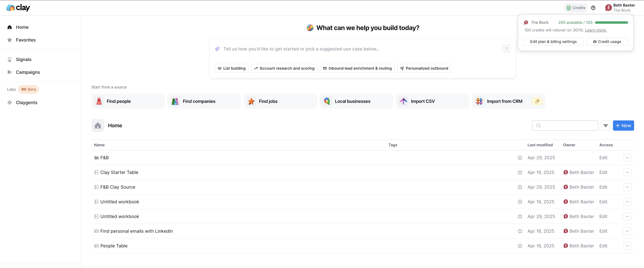Click the Learn more link
This screenshot has height=268, width=644.
595,30
